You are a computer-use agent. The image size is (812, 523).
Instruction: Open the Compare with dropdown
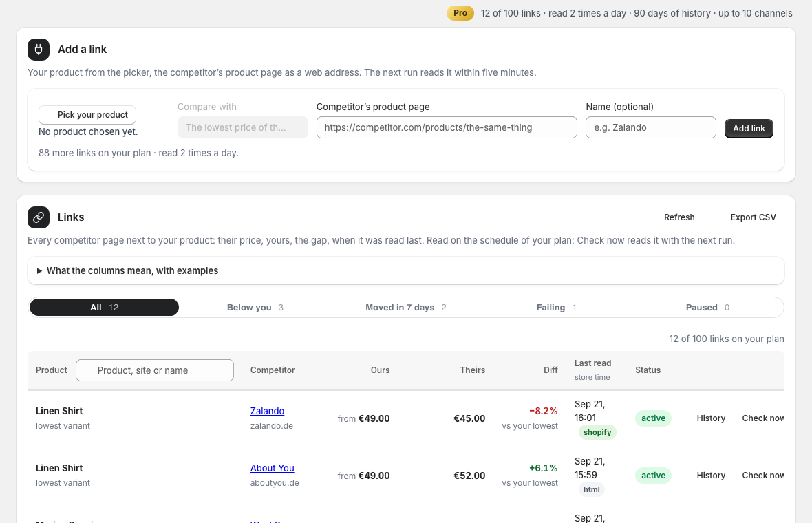[242, 127]
